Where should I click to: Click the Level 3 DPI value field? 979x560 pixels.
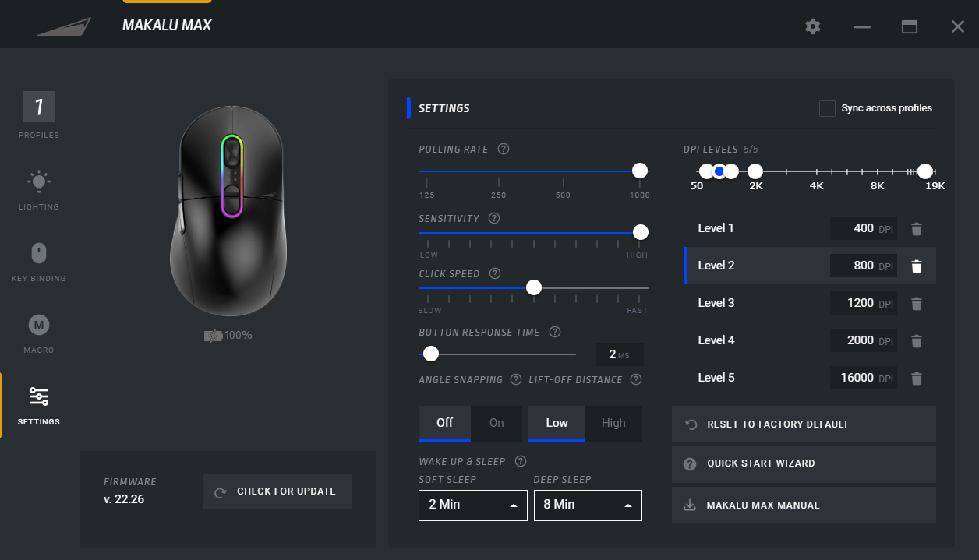click(x=864, y=304)
